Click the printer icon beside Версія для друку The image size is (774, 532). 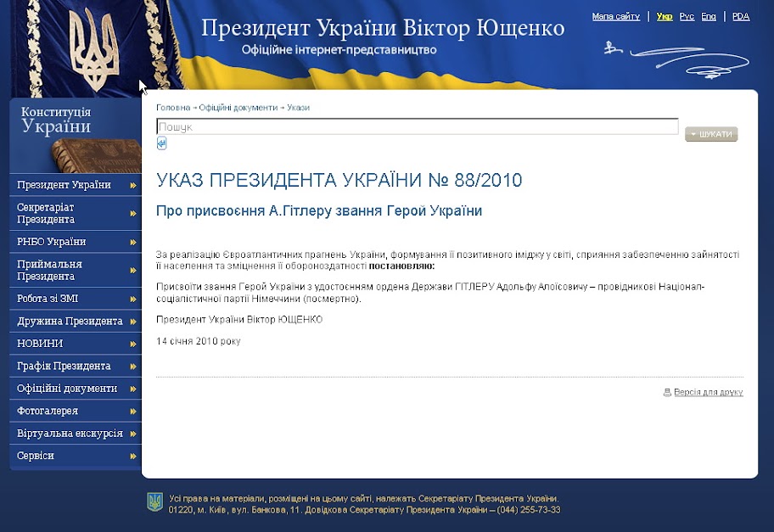click(x=667, y=392)
